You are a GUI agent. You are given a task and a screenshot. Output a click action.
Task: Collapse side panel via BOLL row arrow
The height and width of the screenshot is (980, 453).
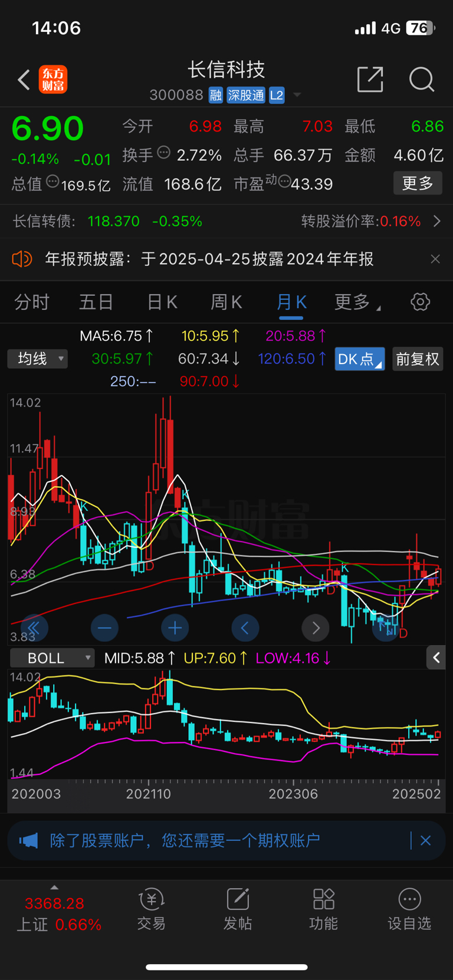[436, 658]
